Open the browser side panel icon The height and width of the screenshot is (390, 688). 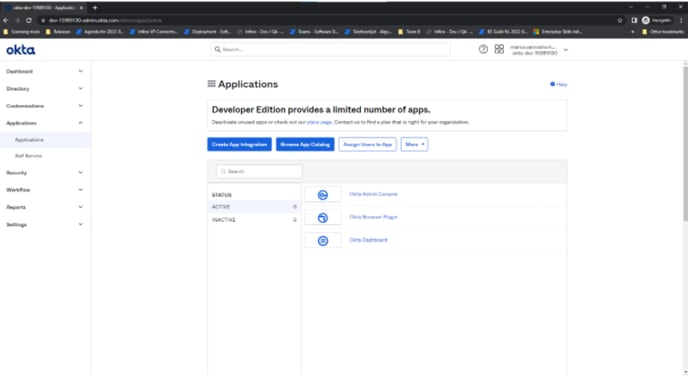[x=634, y=20]
